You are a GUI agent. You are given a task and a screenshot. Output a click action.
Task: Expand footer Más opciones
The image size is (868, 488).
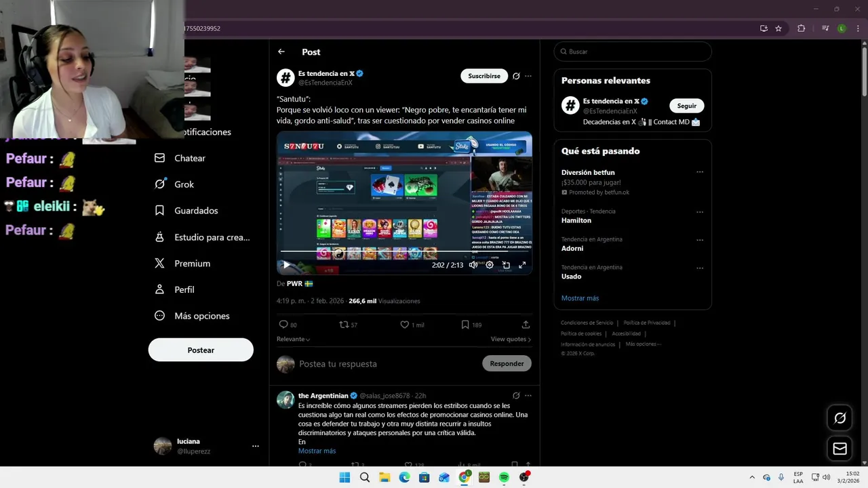pyautogui.click(x=643, y=344)
